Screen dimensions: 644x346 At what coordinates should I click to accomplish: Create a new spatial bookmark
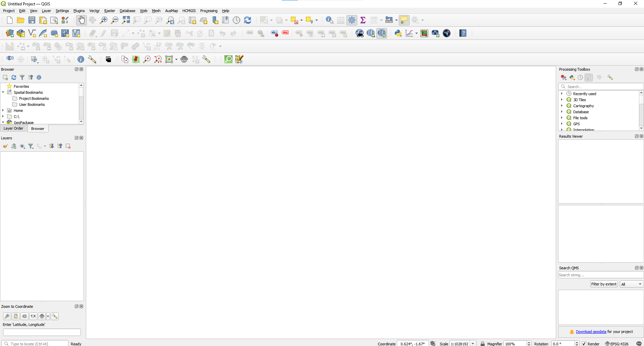215,20
